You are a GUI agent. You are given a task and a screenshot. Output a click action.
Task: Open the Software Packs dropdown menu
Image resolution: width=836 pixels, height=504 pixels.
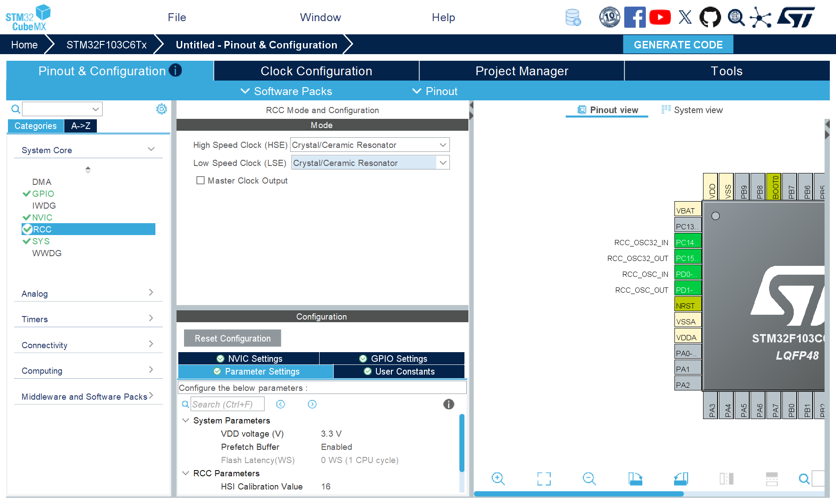pos(287,91)
